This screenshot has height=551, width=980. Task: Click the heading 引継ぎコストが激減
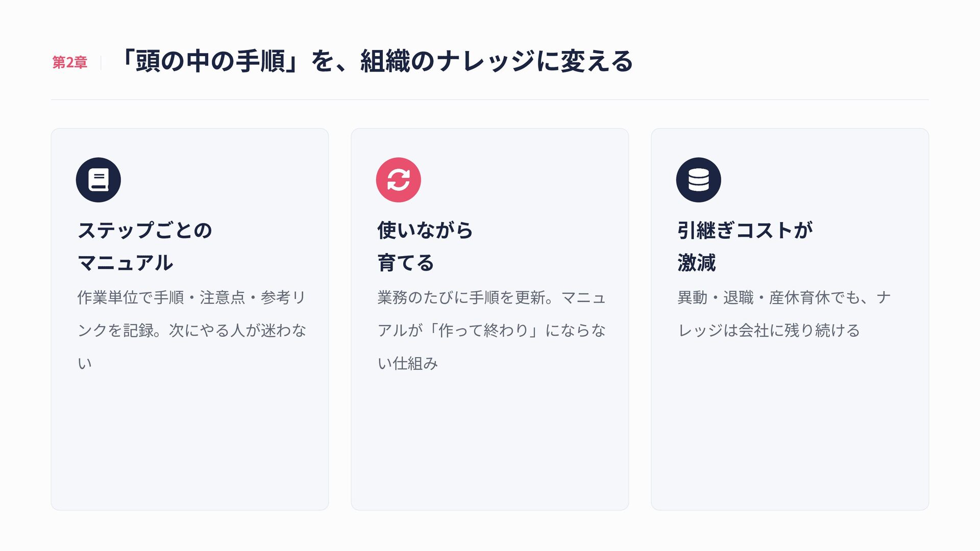pos(745,246)
